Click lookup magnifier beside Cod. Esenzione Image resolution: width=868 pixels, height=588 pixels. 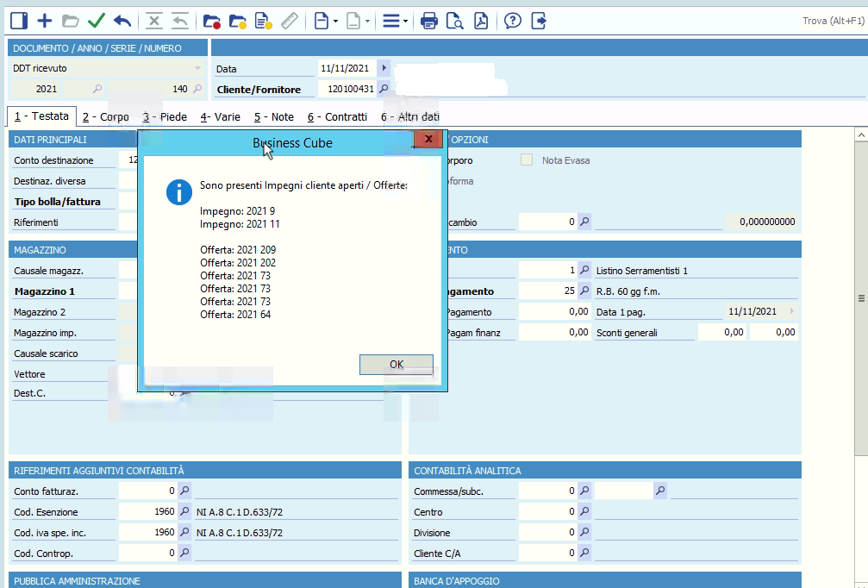pos(185,511)
